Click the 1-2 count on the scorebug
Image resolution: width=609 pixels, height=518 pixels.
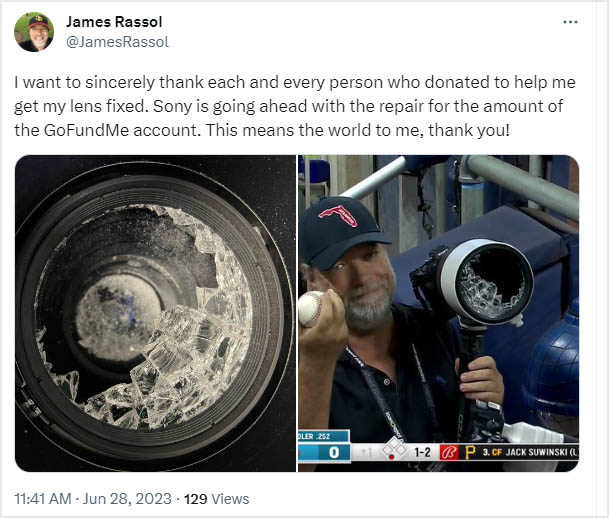click(x=422, y=452)
